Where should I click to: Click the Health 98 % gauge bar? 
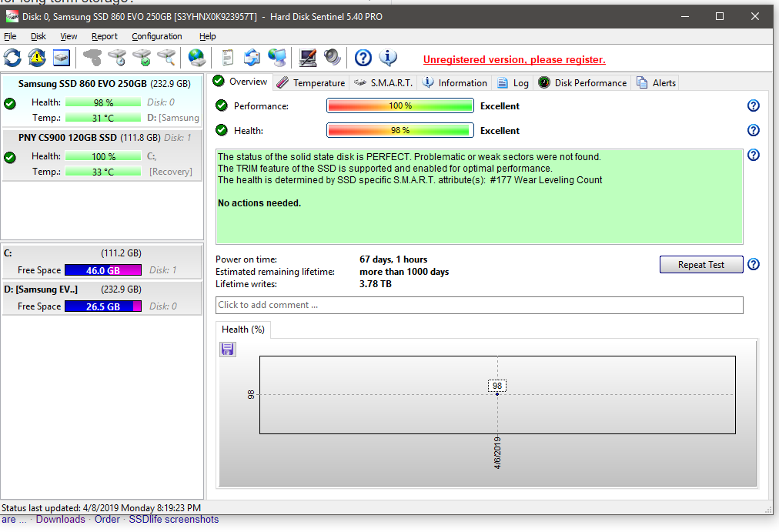tap(400, 130)
